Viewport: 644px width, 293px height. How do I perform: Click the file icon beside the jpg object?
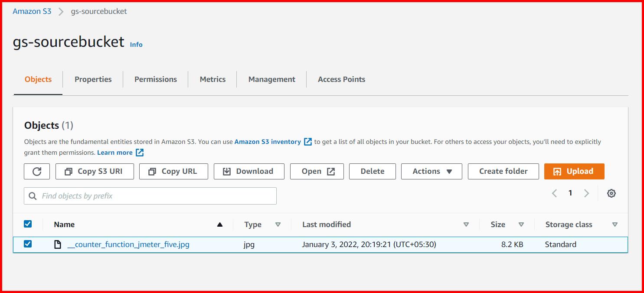point(58,244)
